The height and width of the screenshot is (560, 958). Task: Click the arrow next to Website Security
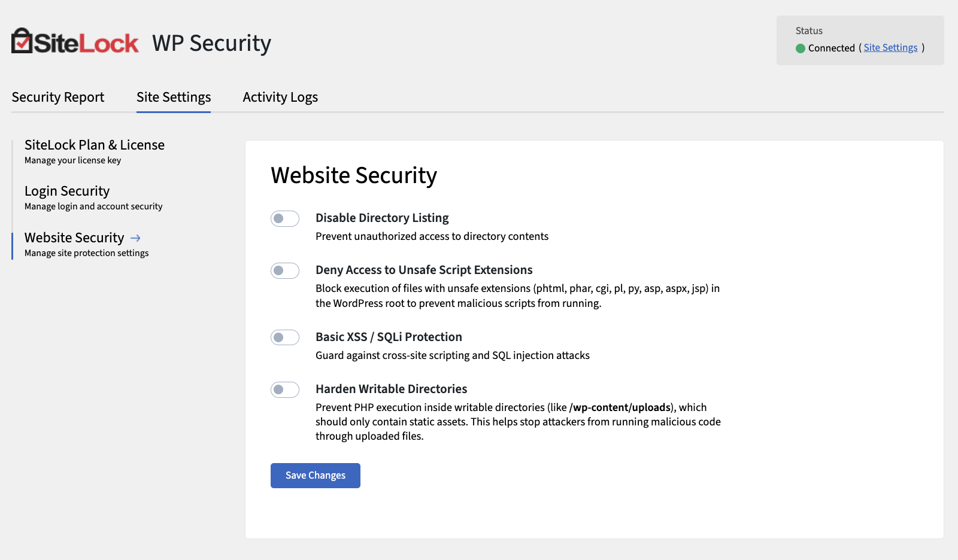[135, 238]
